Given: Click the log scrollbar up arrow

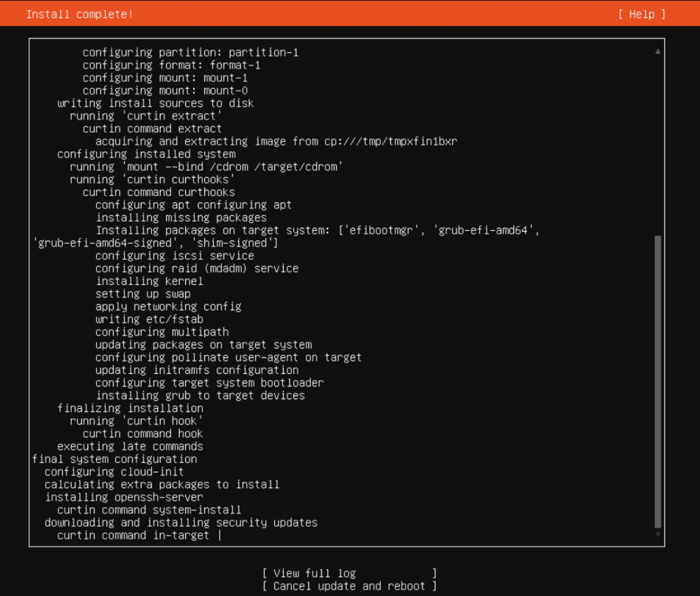Looking at the screenshot, I should (x=658, y=51).
